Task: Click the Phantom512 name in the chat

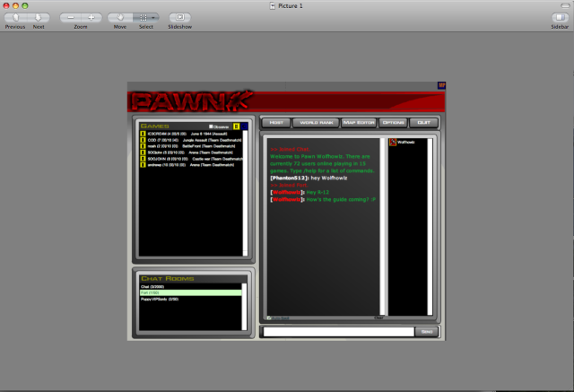Action: pos(289,178)
